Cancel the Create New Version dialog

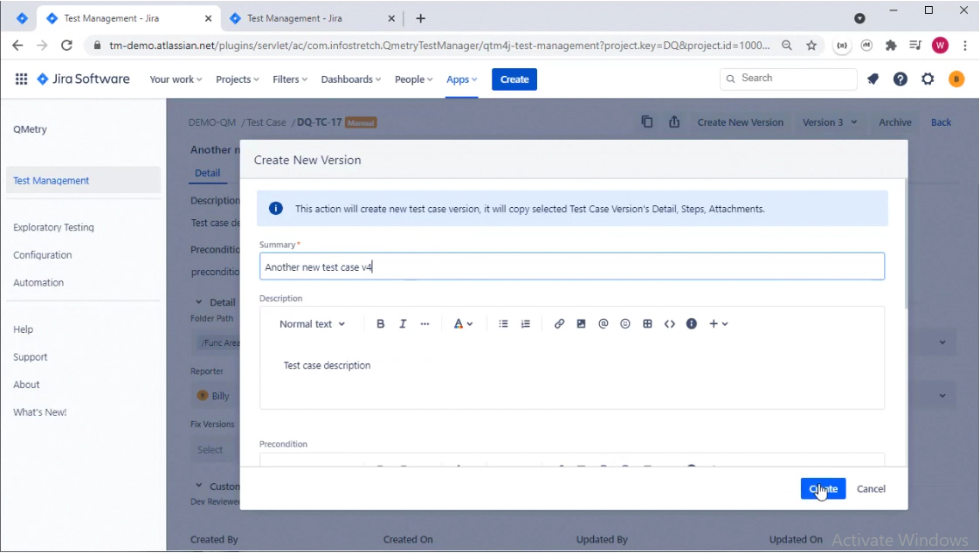click(871, 488)
